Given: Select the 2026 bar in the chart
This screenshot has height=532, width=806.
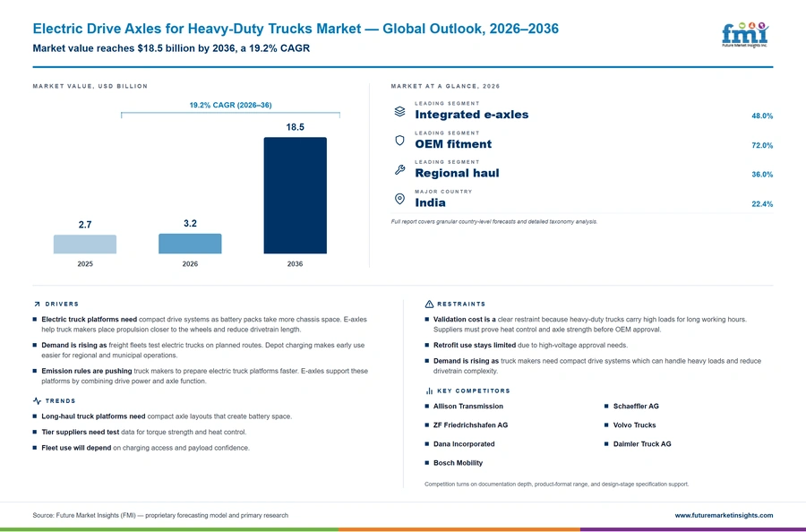Looking at the screenshot, I should point(190,244).
